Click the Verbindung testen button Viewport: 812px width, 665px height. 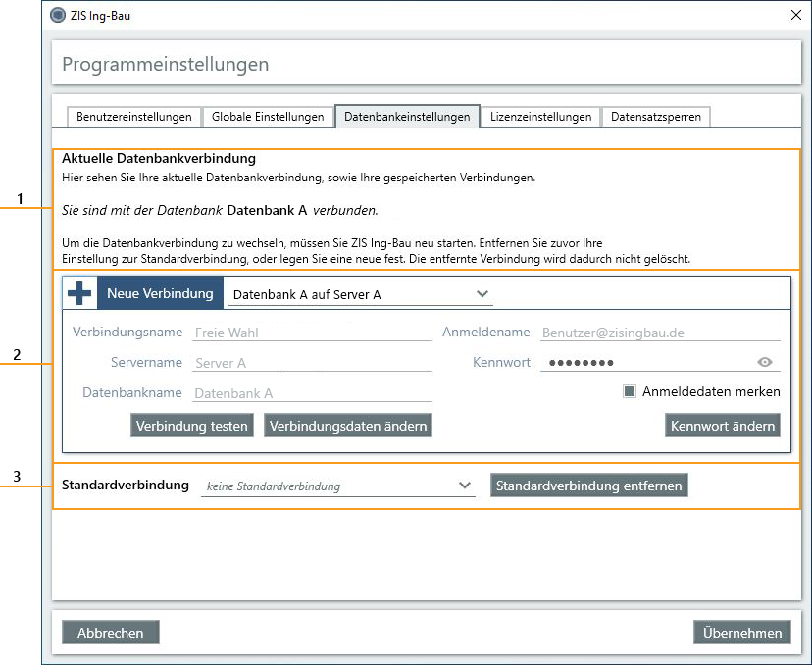[191, 425]
